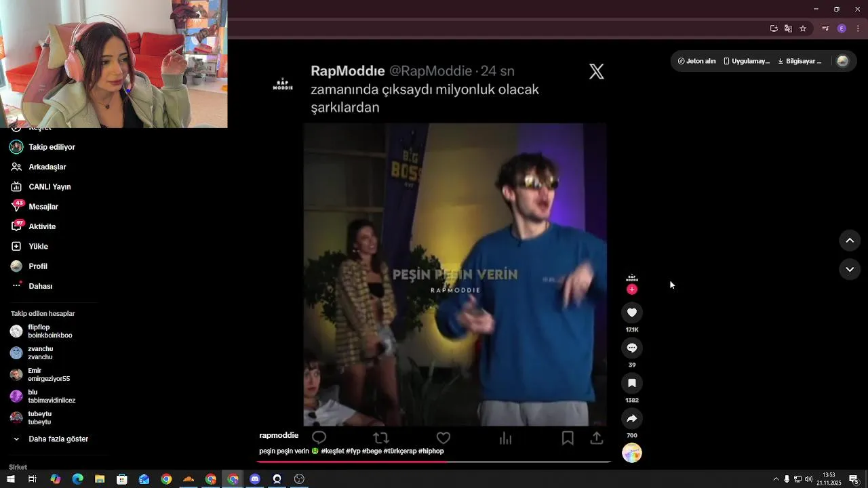
Task: Open the blu followed account
Action: [x=43, y=396]
